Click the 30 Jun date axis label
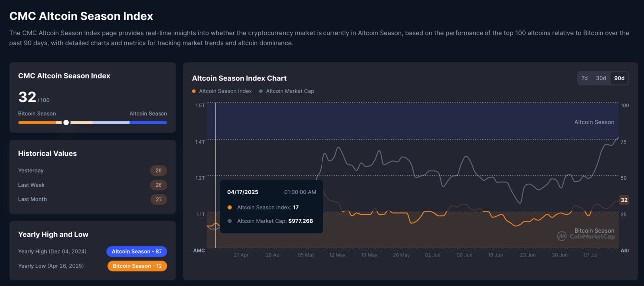The width and height of the screenshot is (644, 286). tap(560, 255)
